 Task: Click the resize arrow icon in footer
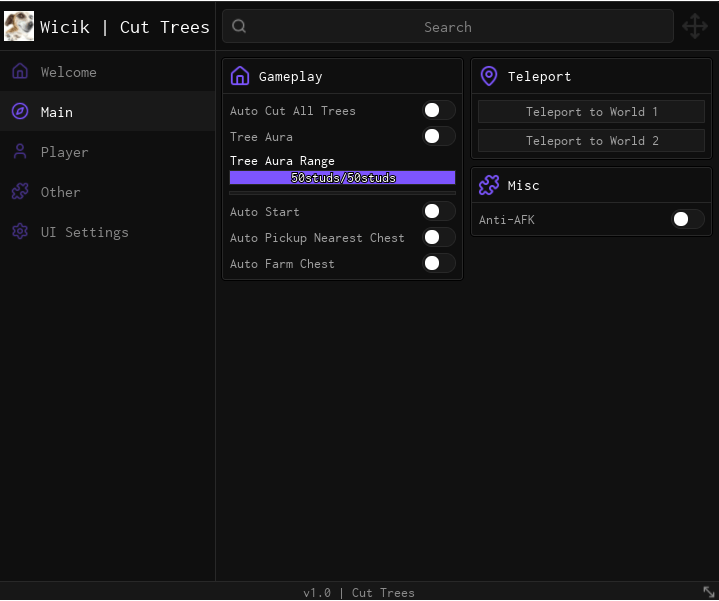pos(708,591)
